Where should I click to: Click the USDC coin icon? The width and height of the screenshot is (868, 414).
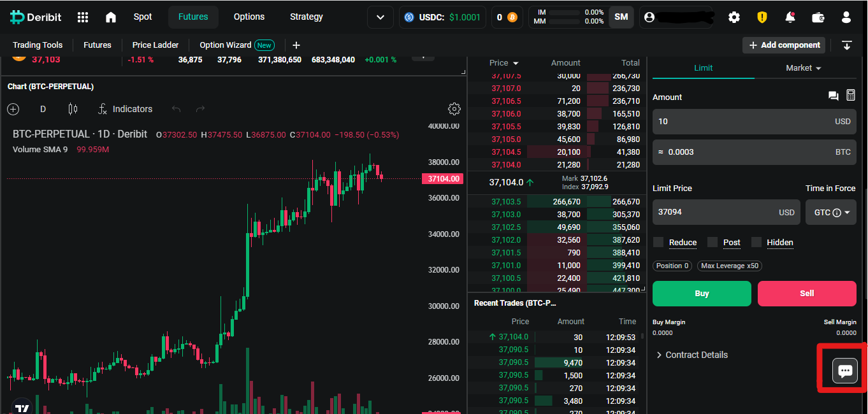[x=409, y=17]
